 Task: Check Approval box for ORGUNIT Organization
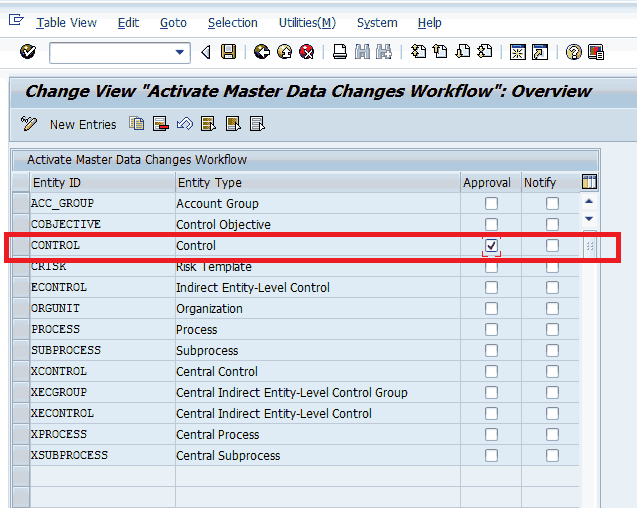click(x=491, y=309)
